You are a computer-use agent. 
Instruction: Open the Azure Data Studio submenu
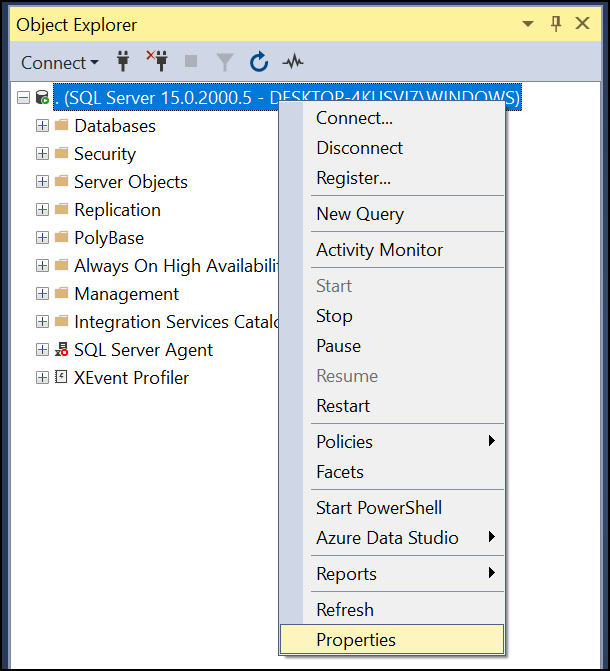click(x=392, y=538)
